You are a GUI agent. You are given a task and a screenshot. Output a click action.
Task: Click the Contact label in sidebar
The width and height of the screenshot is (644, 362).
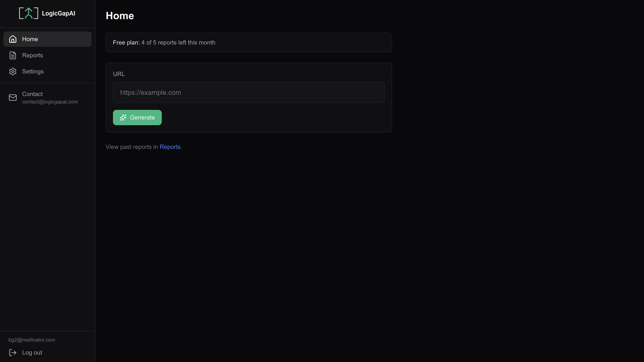33,94
